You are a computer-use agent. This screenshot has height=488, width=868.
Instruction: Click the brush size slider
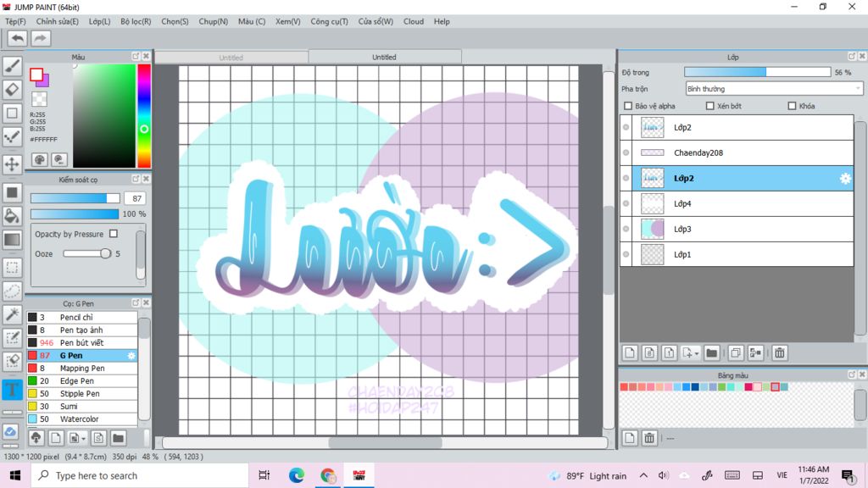(75, 198)
